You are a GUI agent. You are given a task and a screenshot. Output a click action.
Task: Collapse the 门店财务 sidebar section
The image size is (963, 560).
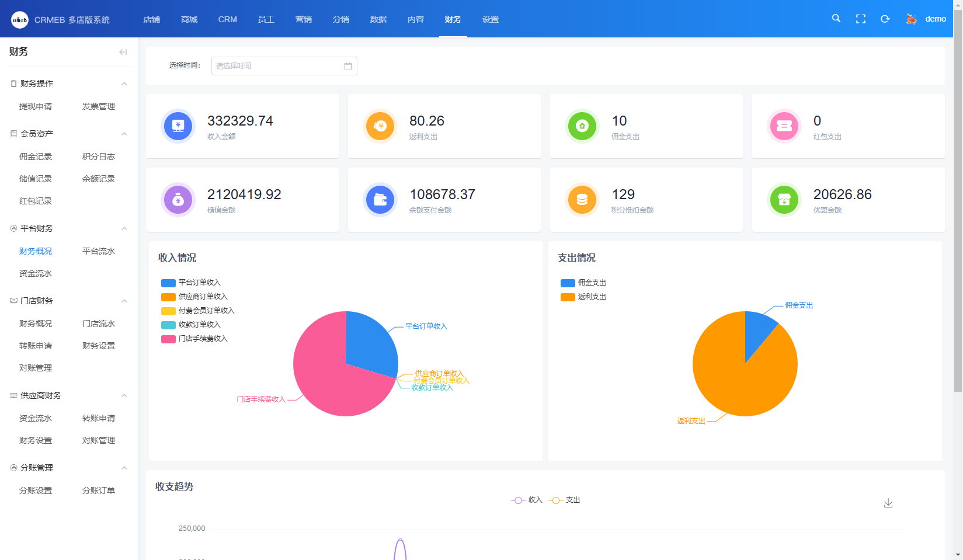124,301
